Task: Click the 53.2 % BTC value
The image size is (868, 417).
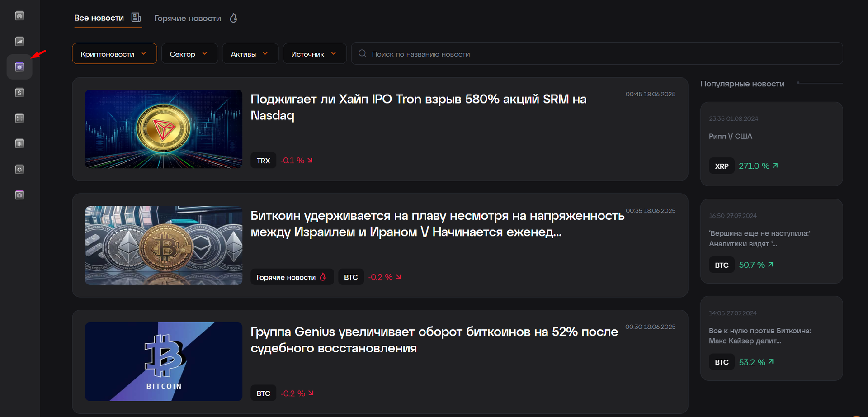Action: point(752,362)
